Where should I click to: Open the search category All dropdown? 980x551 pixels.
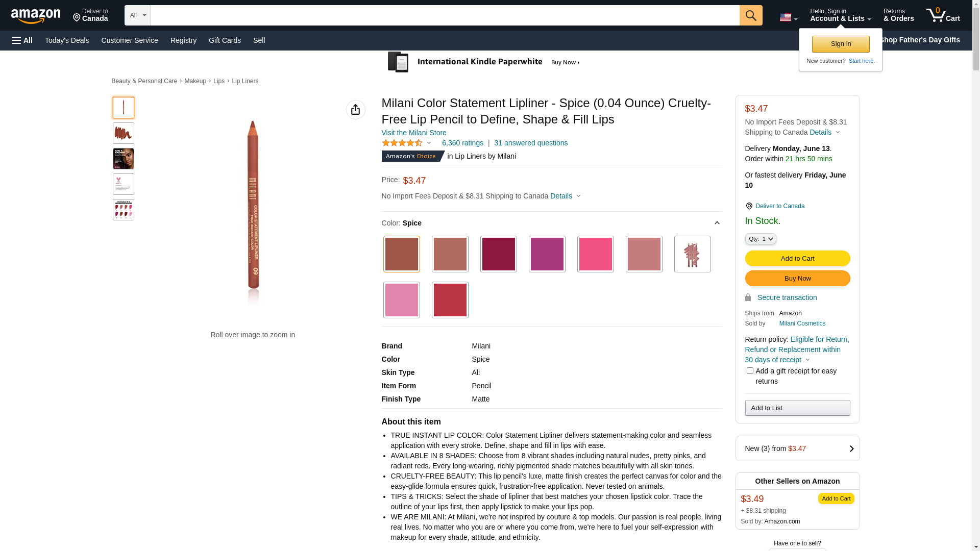click(138, 15)
